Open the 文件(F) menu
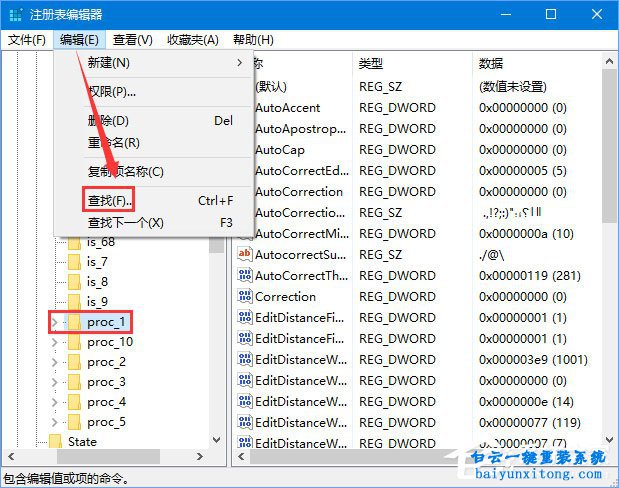This screenshot has width=619, height=488. point(27,40)
